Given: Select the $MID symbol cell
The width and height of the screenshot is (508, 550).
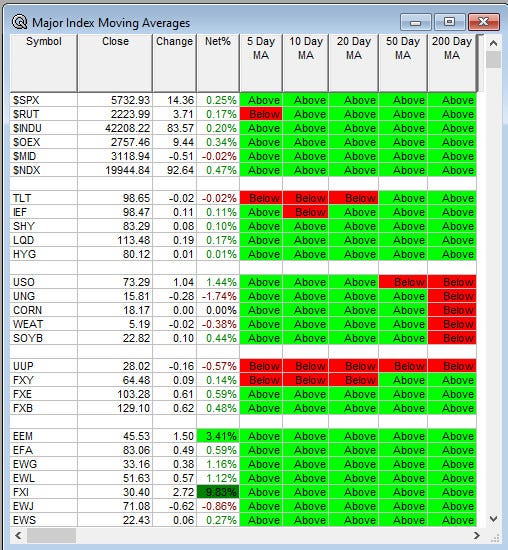Looking at the screenshot, I should pos(44,156).
